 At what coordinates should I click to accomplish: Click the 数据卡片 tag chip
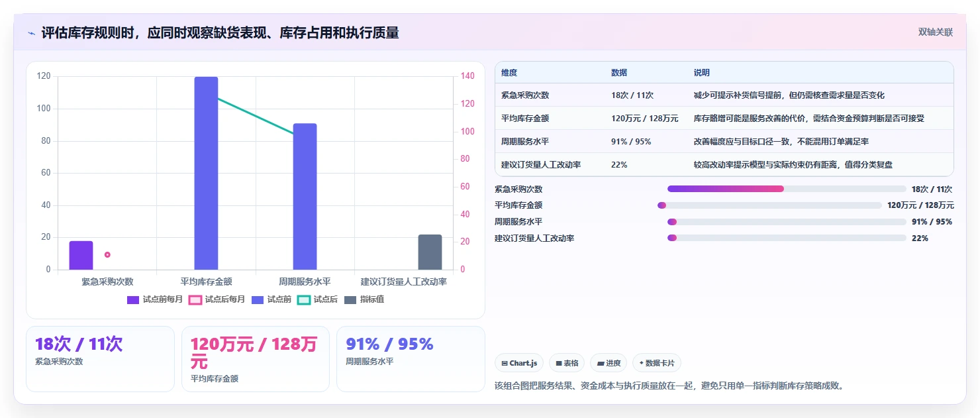click(657, 363)
